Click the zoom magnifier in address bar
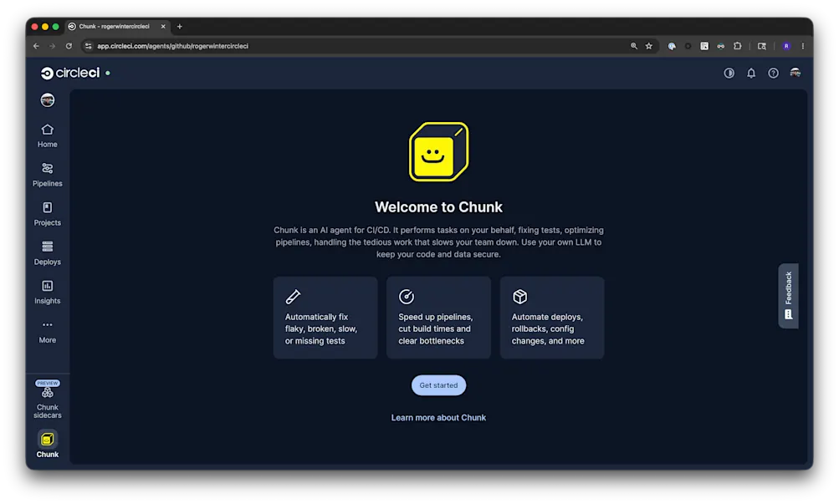The image size is (839, 504). pos(633,46)
